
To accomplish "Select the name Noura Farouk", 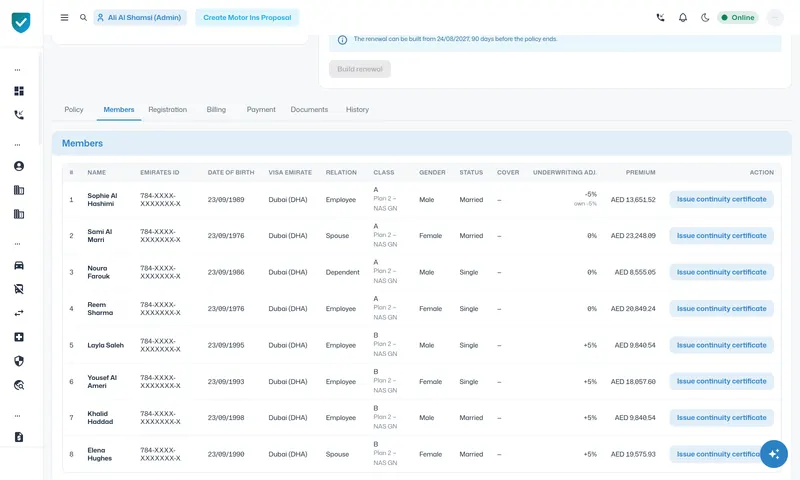I will [98, 272].
